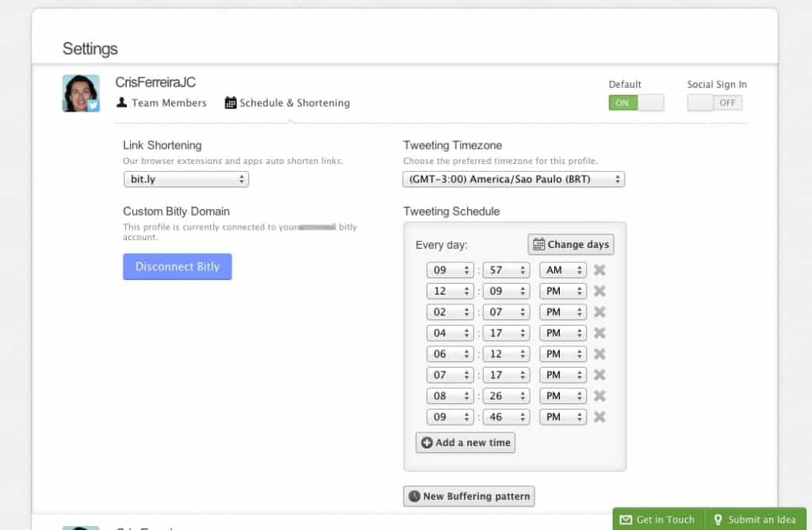
Task: Remove the 07:17 PM scheduled time
Action: 599,375
